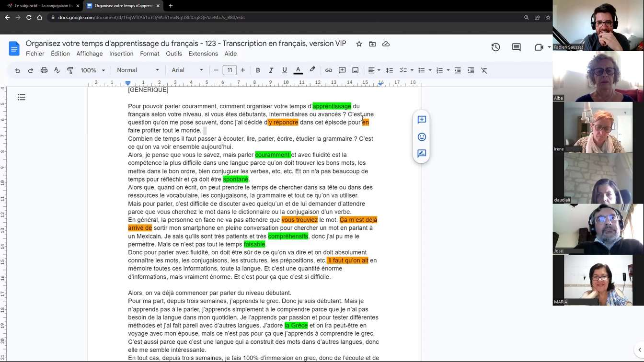Start a Meet video call
This screenshot has height=362, width=644.
pos(539,47)
